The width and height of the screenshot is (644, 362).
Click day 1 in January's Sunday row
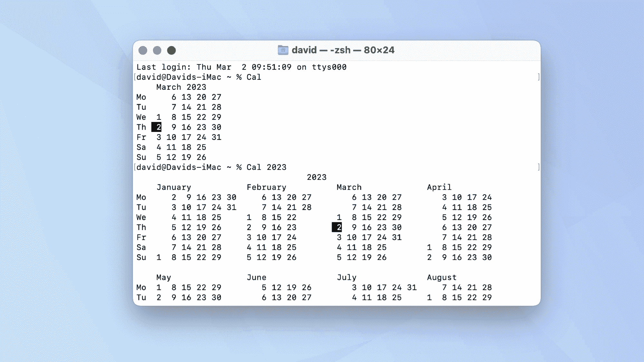click(159, 257)
